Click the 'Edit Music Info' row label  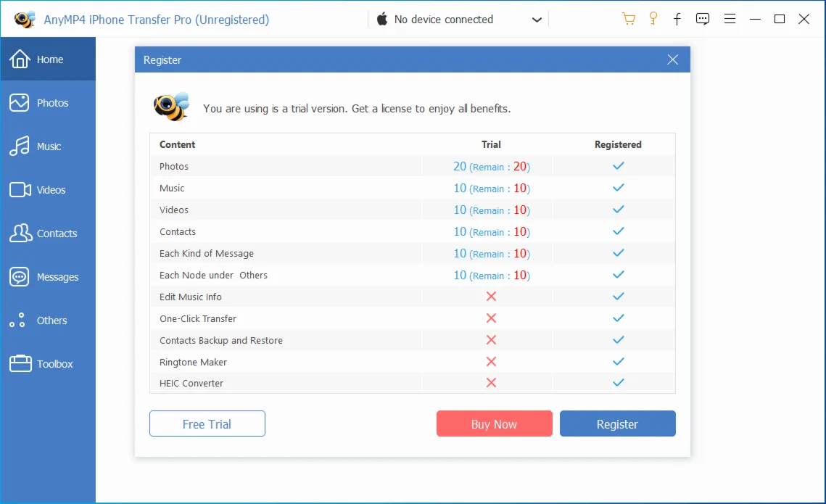(x=190, y=297)
